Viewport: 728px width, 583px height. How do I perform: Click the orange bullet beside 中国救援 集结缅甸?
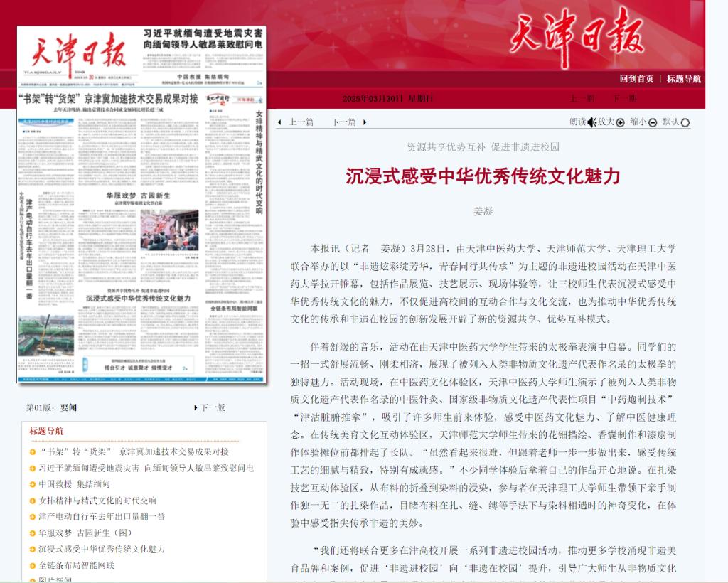point(33,484)
